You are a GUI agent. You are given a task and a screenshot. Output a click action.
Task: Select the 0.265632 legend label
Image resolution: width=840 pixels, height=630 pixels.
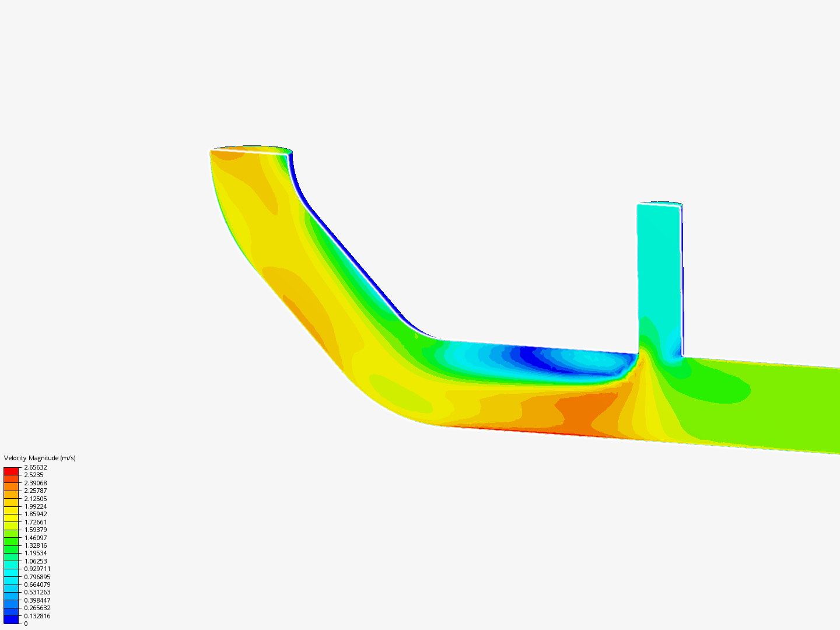tap(37, 608)
